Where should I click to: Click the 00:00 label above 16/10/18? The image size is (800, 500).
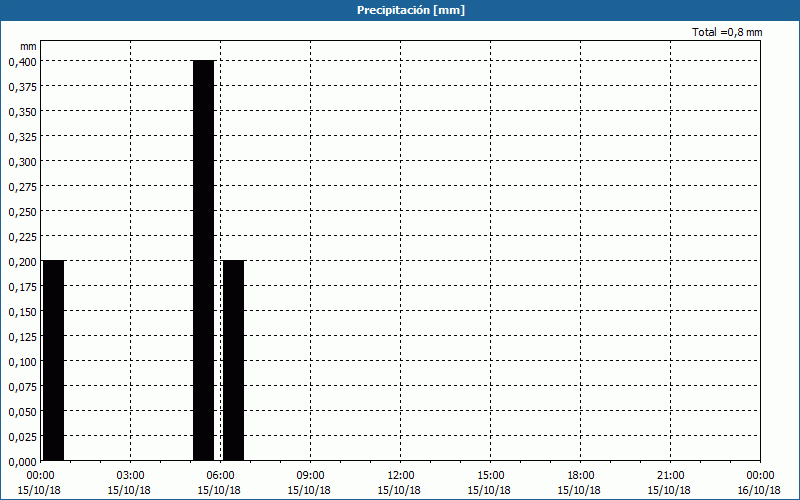click(760, 476)
